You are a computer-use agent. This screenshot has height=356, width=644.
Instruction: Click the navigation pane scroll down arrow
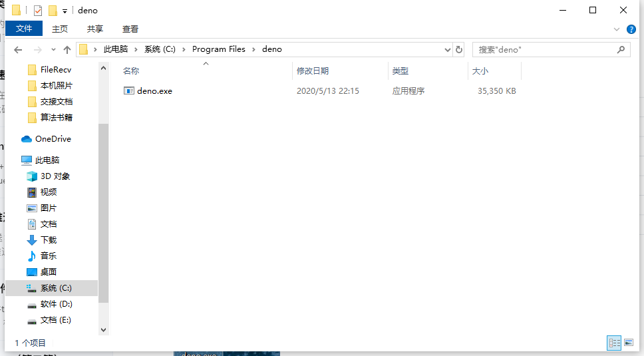tap(104, 330)
